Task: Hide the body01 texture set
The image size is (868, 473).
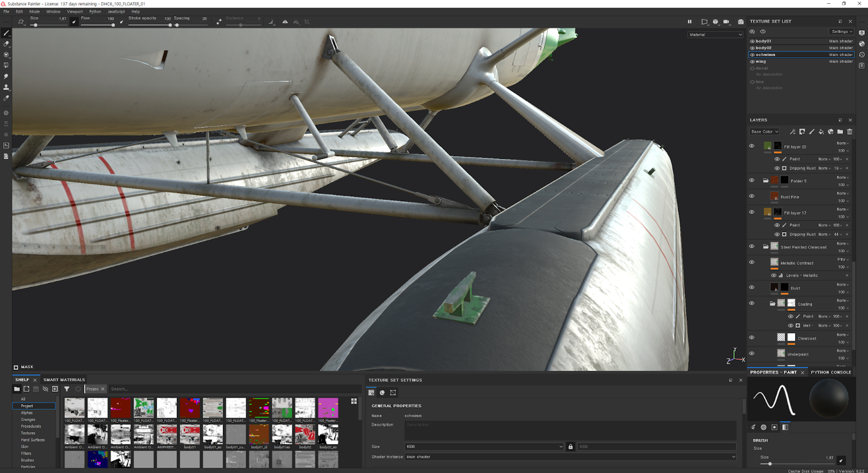Action: (x=752, y=41)
